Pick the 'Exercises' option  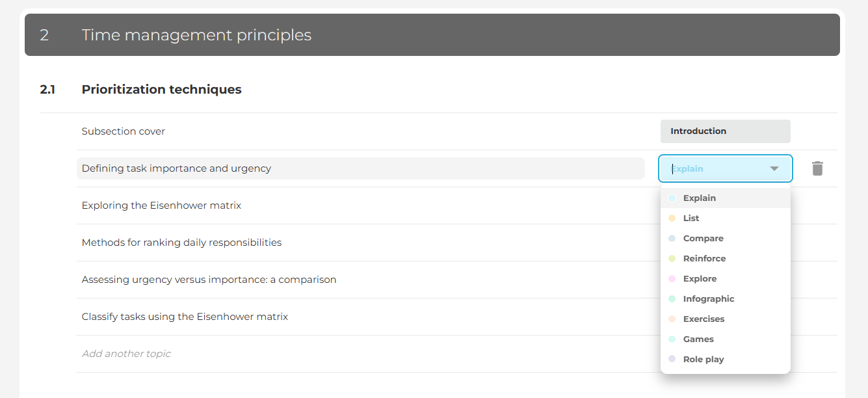tap(704, 319)
